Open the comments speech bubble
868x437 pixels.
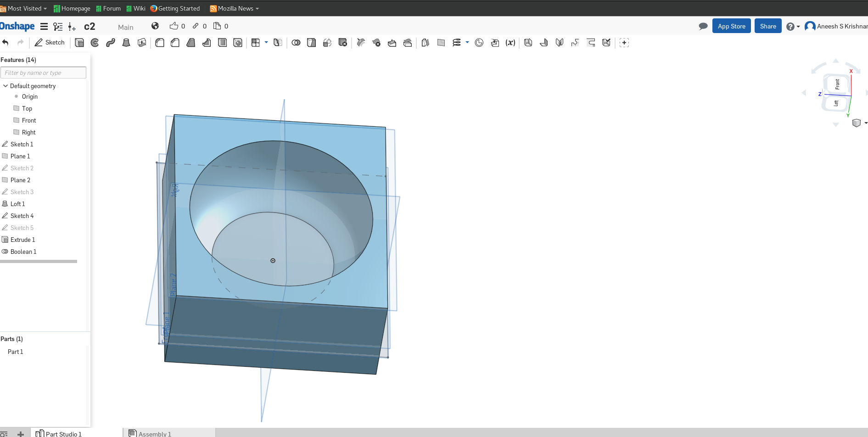point(703,26)
